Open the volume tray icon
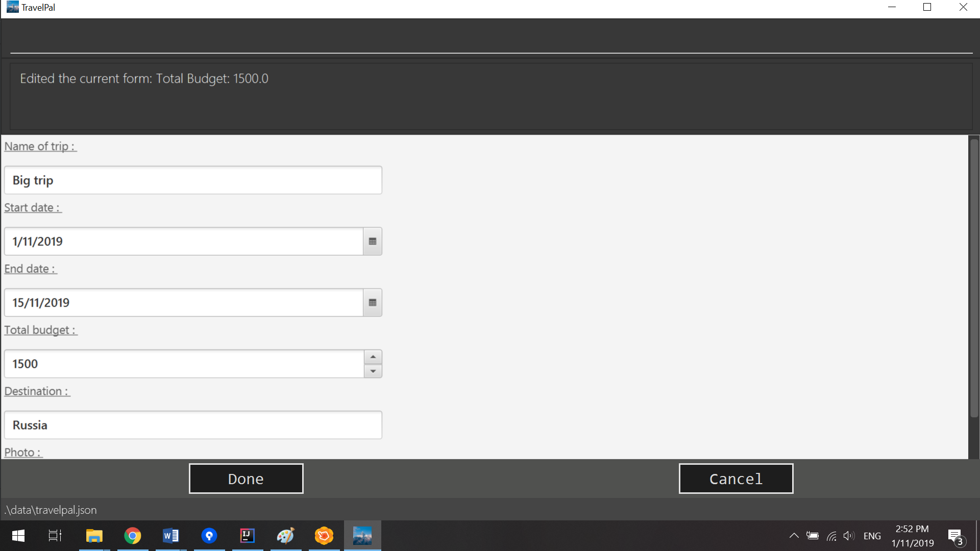Viewport: 980px width, 551px height. [849, 536]
